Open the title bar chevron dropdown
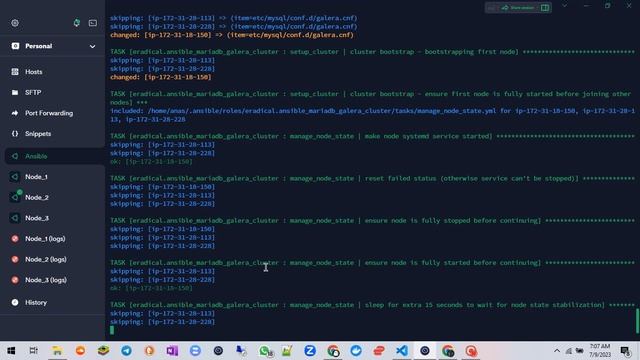Screen dimensions: 640x360 pos(564,6)
